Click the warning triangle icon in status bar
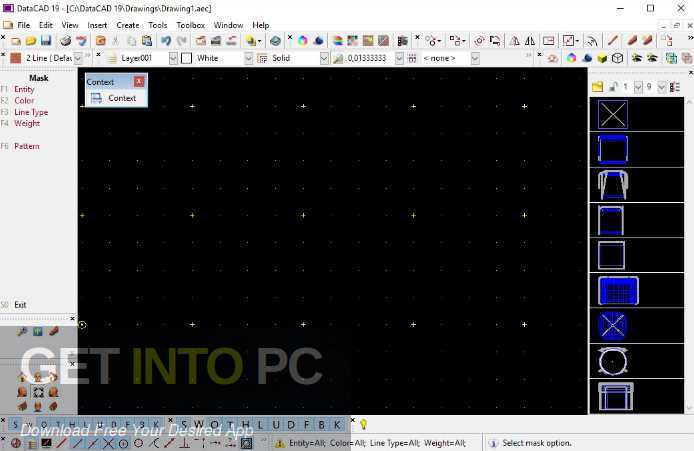694x451 pixels. (x=280, y=443)
